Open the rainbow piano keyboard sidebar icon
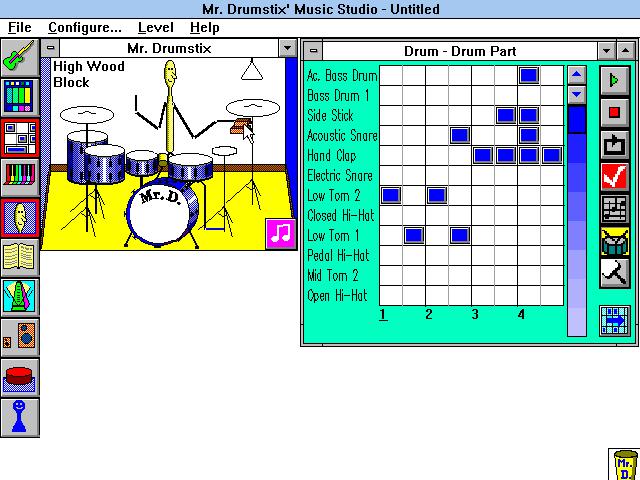 [x=20, y=177]
